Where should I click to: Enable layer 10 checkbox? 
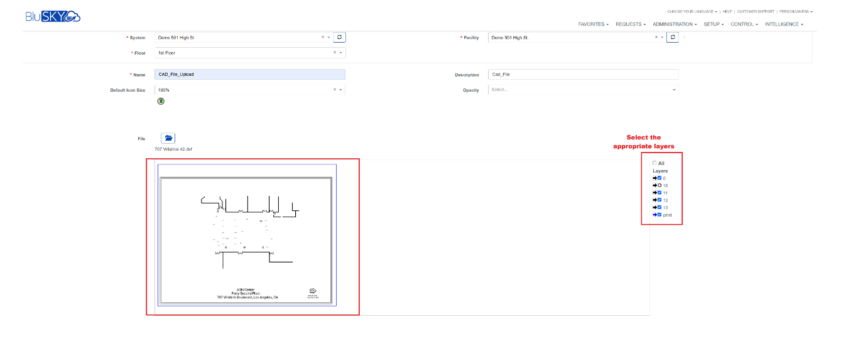point(659,186)
